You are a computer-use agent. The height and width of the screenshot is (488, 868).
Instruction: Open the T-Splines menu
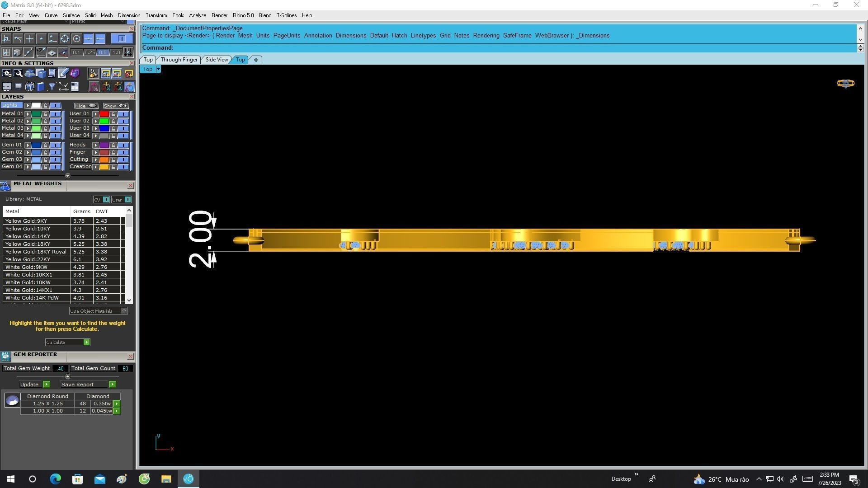286,15
